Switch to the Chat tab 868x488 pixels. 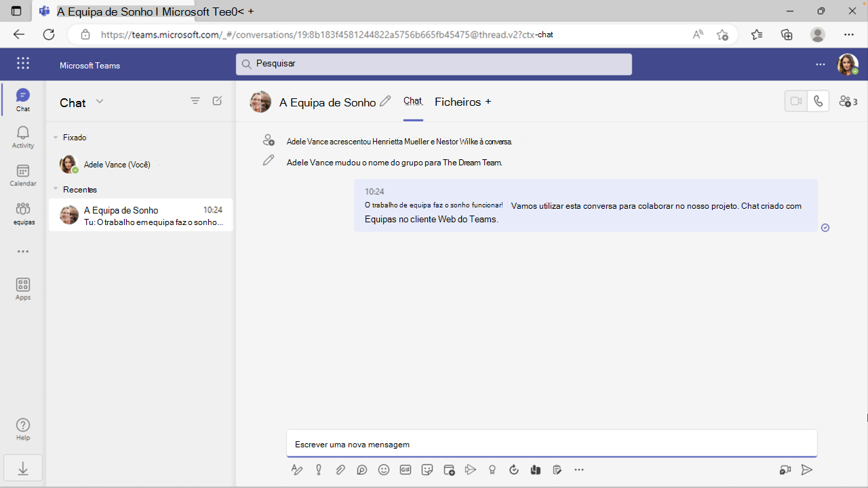coord(413,101)
